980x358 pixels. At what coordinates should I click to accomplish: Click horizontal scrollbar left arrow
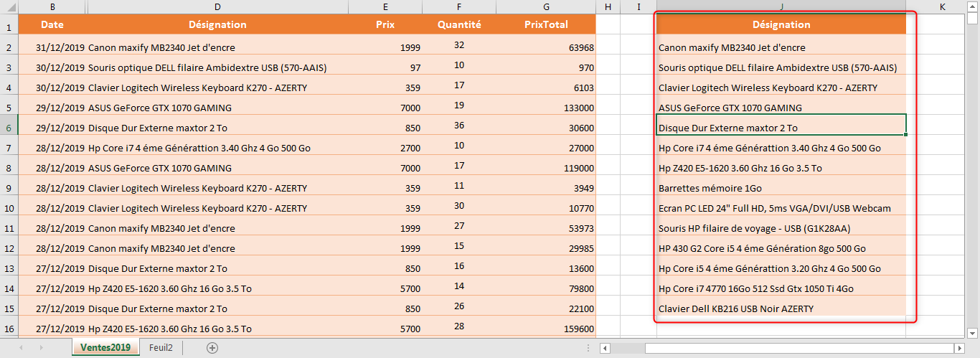(x=606, y=348)
